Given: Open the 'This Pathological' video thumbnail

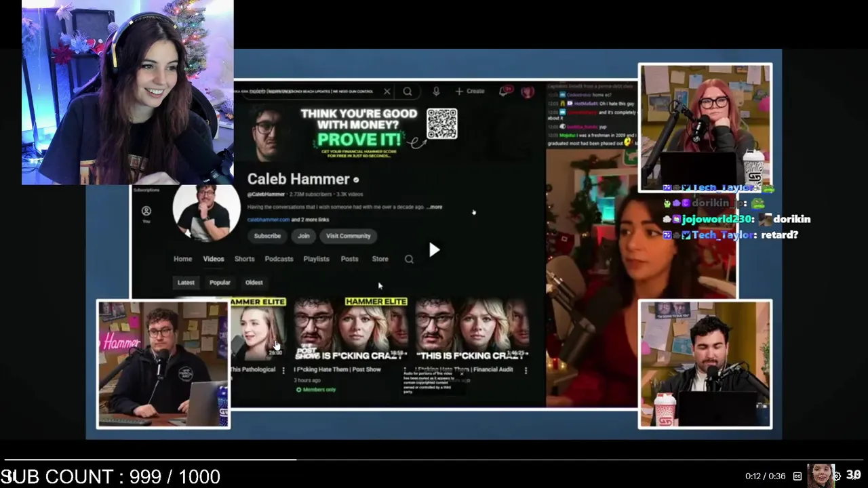Looking at the screenshot, I should (x=258, y=329).
